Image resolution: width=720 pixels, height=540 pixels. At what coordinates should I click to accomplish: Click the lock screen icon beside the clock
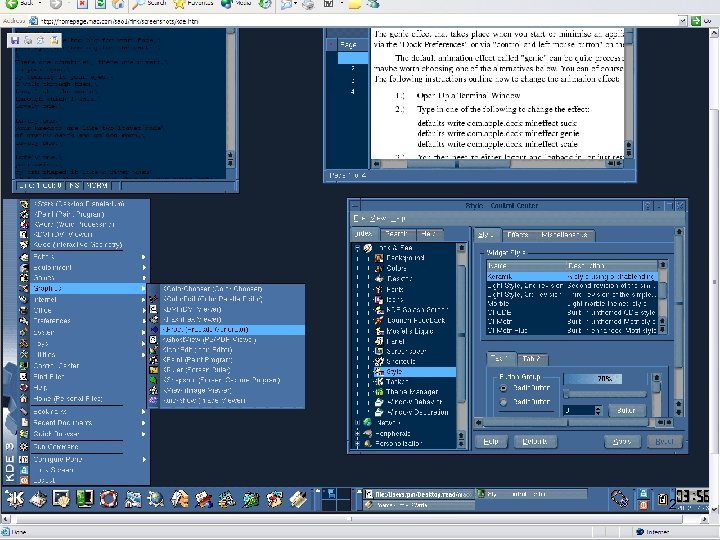coord(643,494)
